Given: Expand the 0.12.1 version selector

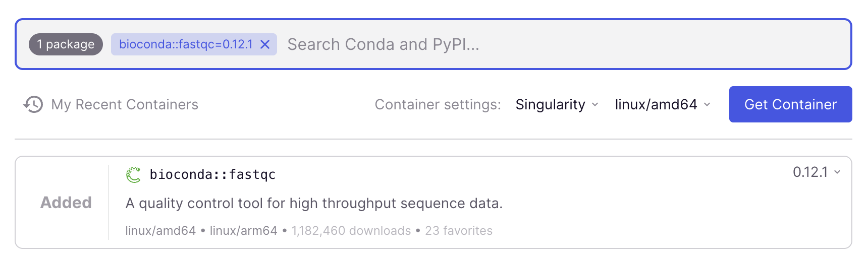Looking at the screenshot, I should coord(810,172).
